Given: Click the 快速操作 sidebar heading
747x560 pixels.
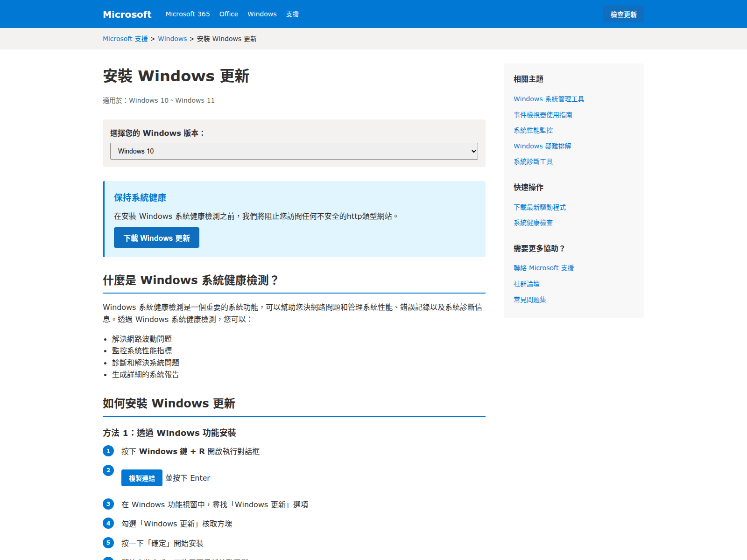Looking at the screenshot, I should pyautogui.click(x=529, y=187).
